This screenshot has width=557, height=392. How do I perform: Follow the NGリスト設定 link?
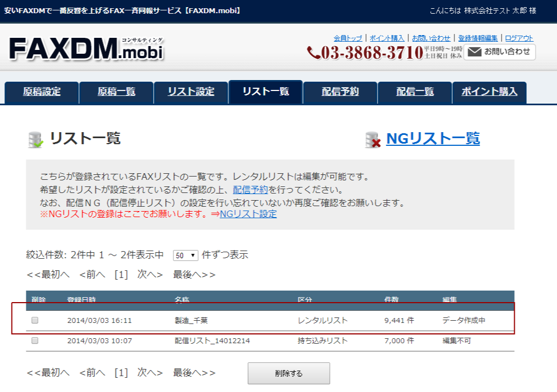pos(248,214)
